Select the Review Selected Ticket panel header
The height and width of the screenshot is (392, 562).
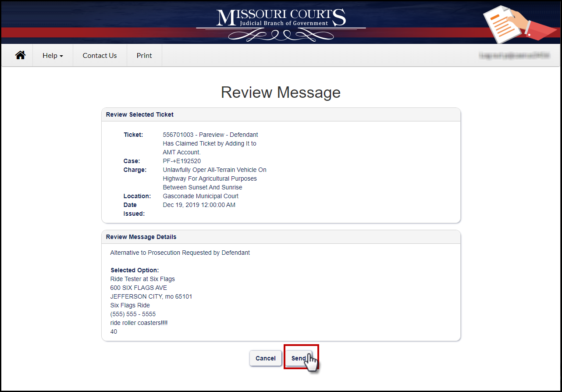click(281, 114)
